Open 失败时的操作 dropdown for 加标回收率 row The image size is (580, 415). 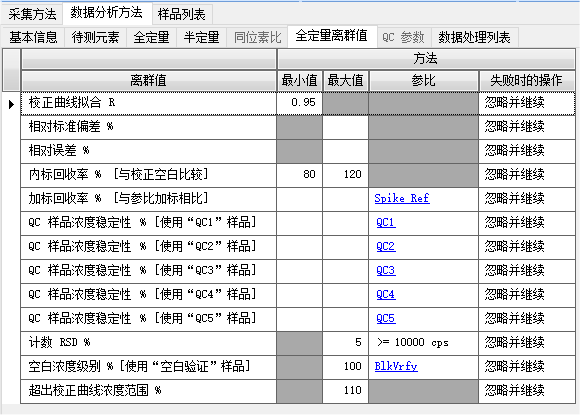pos(527,199)
